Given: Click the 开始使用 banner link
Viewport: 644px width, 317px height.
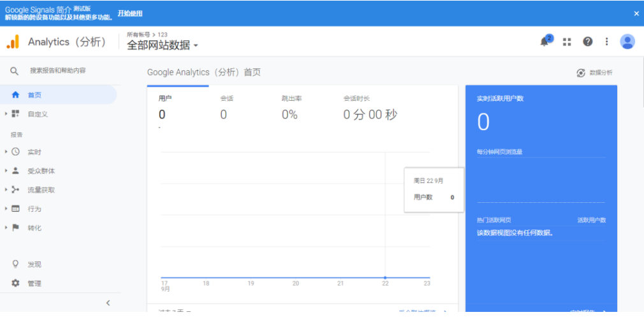Looking at the screenshot, I should pyautogui.click(x=130, y=13).
